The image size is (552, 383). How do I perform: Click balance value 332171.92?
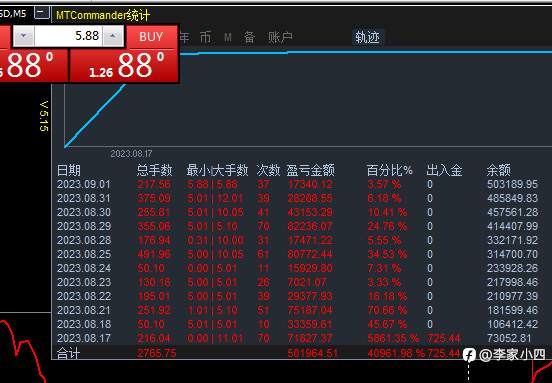click(x=513, y=240)
